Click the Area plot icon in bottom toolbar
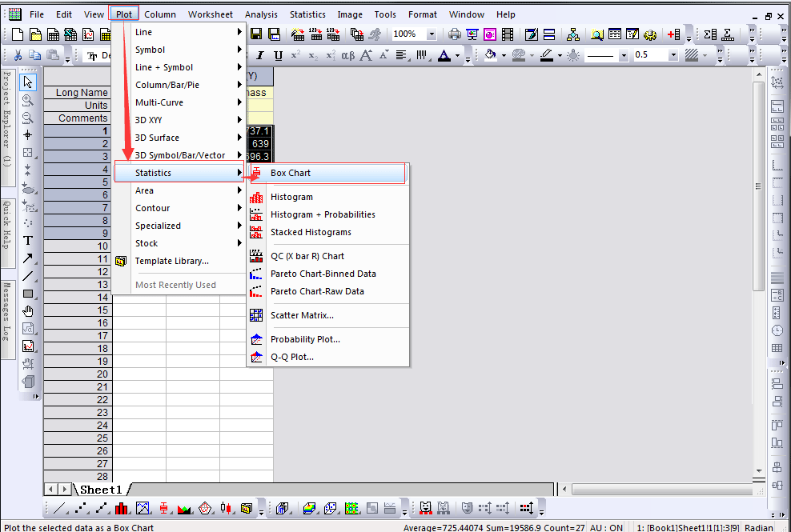Image resolution: width=791 pixels, height=532 pixels. (184, 508)
